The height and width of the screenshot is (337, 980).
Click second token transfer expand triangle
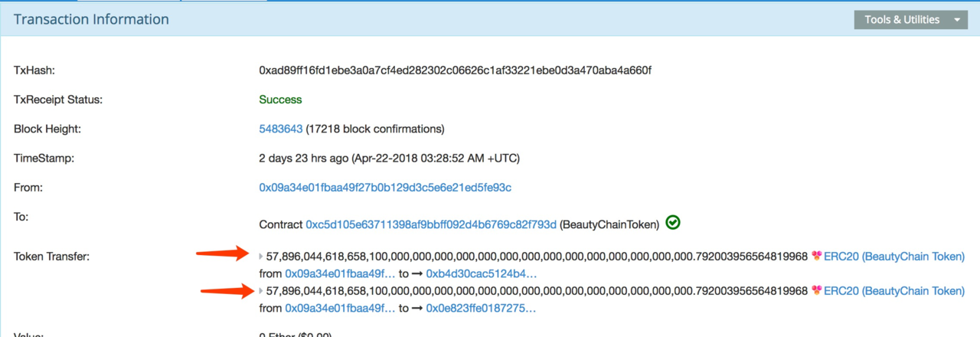point(261,291)
